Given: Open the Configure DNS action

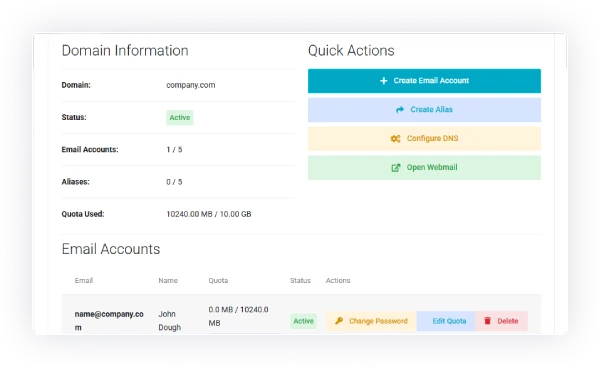Looking at the screenshot, I should coord(424,139).
